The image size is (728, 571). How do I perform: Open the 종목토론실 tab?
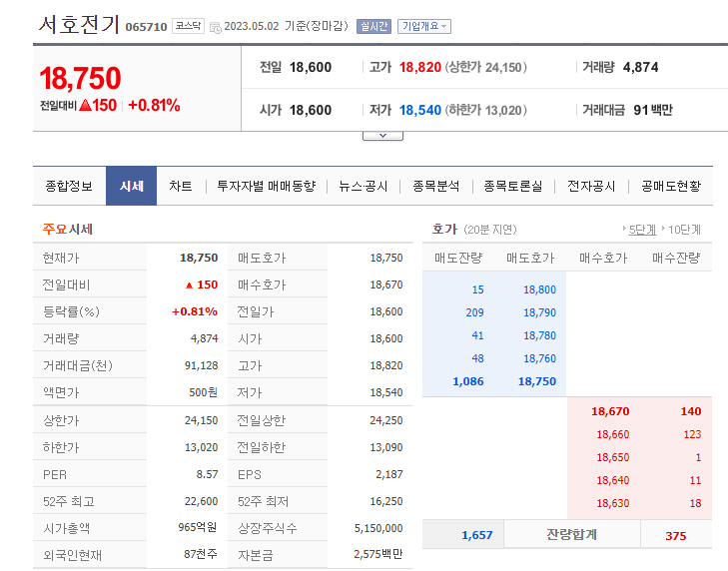click(513, 186)
